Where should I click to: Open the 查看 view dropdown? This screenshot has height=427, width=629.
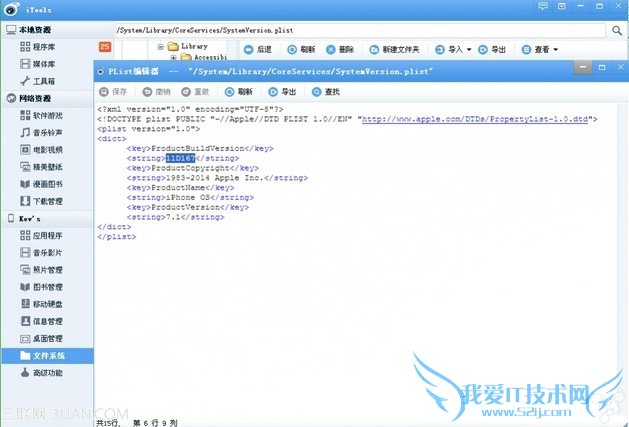(540, 49)
